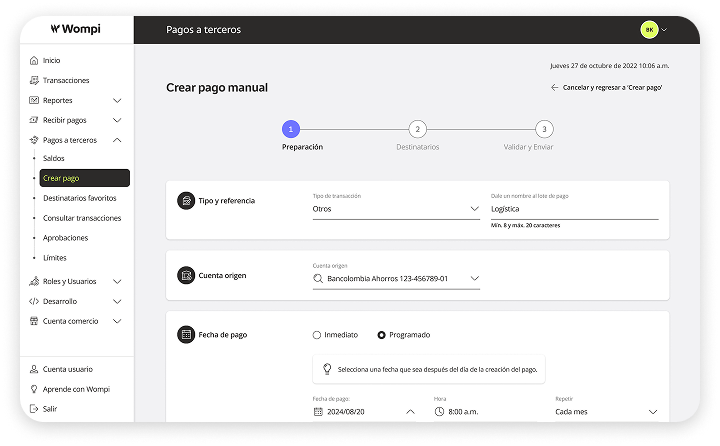Image resolution: width=720 pixels, height=446 pixels.
Task: Select the Inmediato radio button
Action: point(317,335)
